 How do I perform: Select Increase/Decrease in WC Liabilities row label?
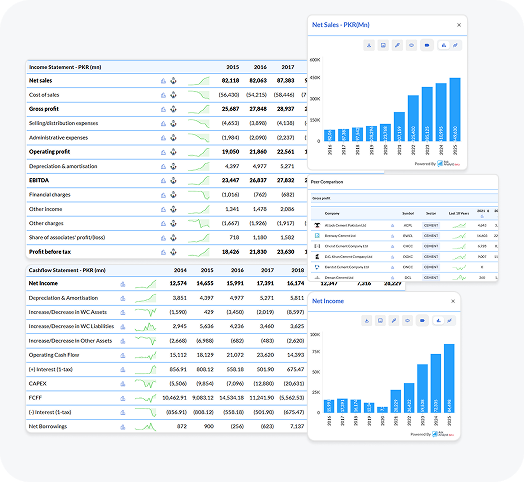point(71,326)
